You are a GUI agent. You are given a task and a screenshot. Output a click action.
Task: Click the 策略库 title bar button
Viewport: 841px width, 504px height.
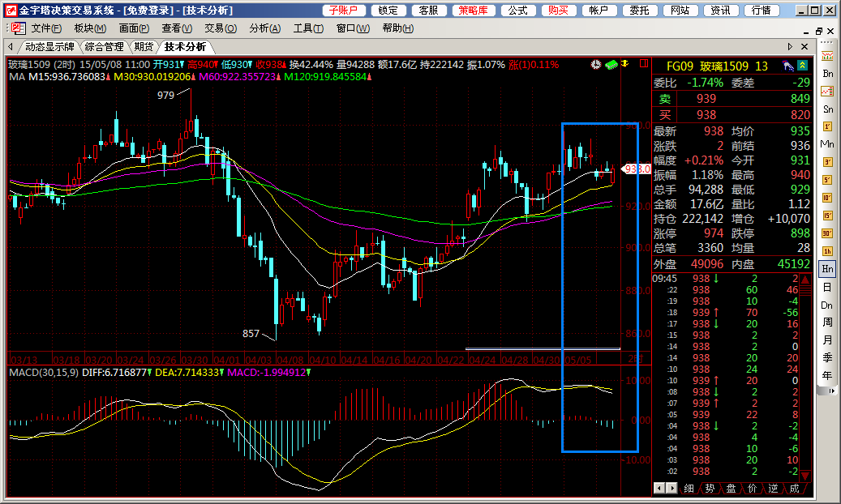click(x=474, y=11)
